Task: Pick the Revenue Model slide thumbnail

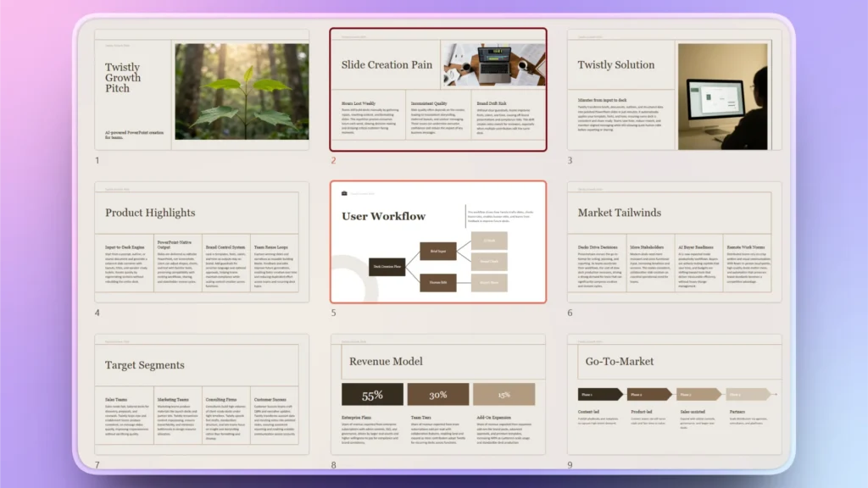Action: [438, 394]
